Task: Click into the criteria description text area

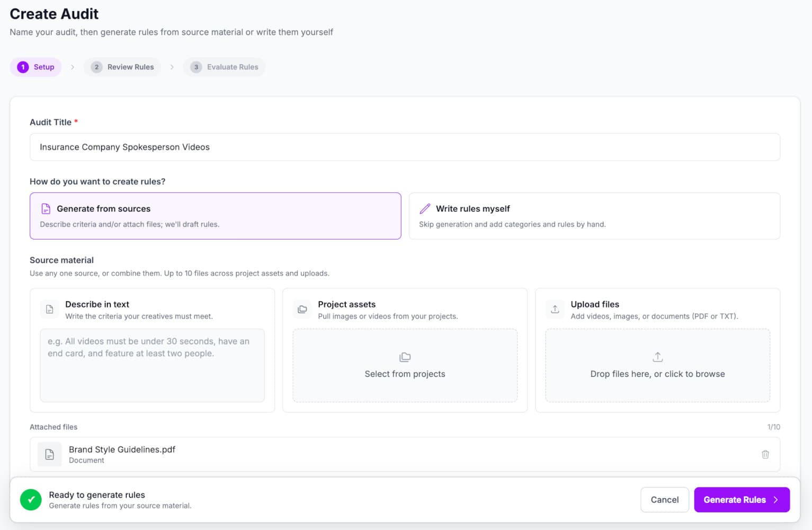Action: point(153,365)
